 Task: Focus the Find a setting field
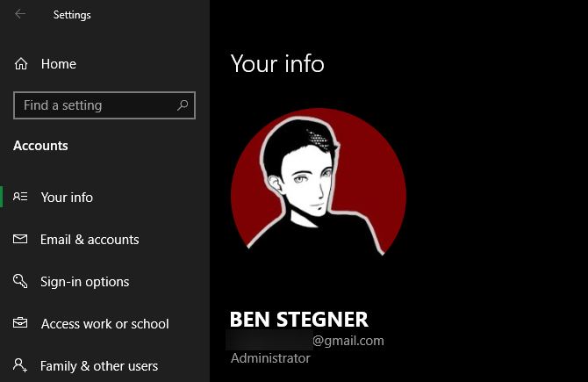pyautogui.click(x=104, y=105)
